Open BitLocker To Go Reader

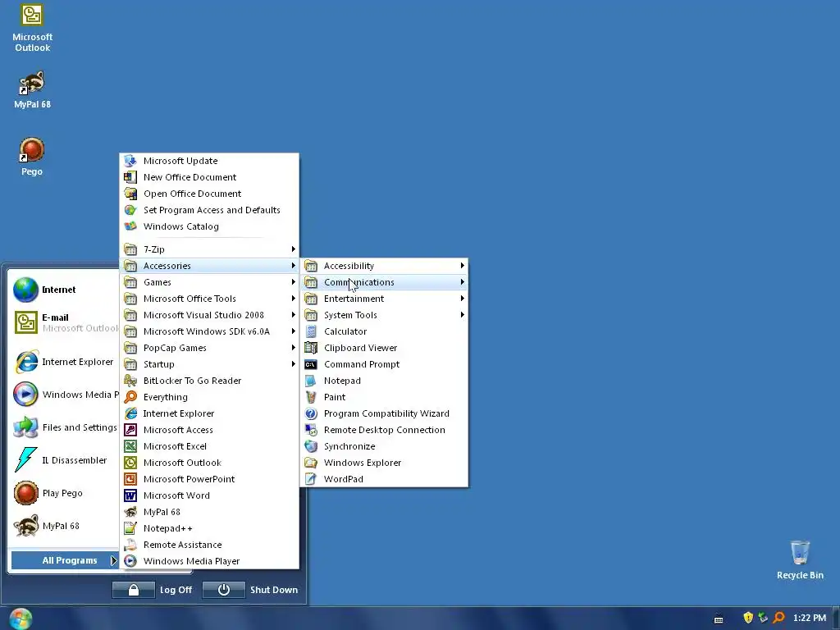pyautogui.click(x=209, y=381)
